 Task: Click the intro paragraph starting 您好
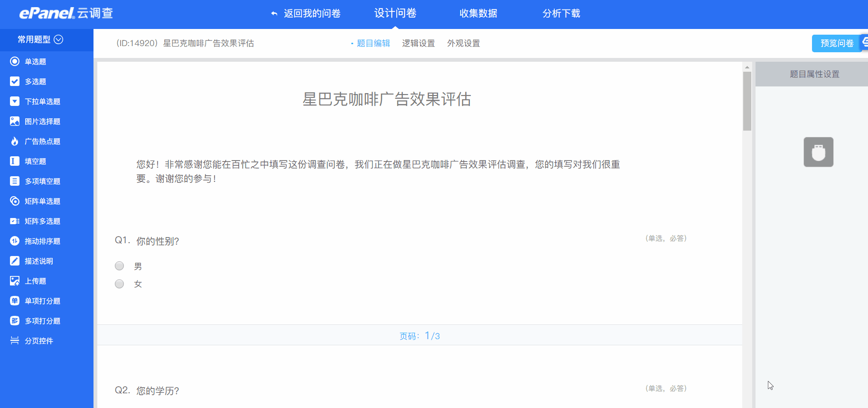[x=378, y=171]
